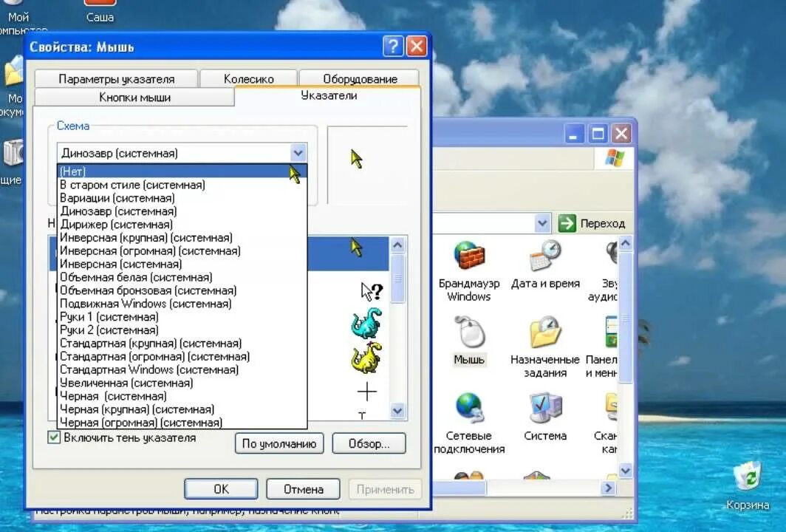This screenshot has width=786, height=532.
Task: Choose Объемная белая (системная) scheme
Action: pos(182,277)
